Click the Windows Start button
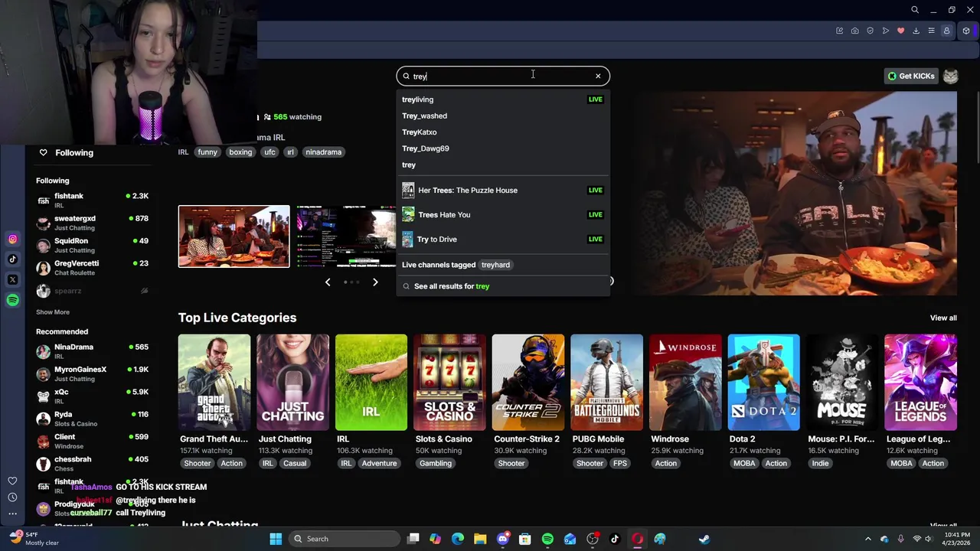Screen dimensions: 980x551 point(276,539)
